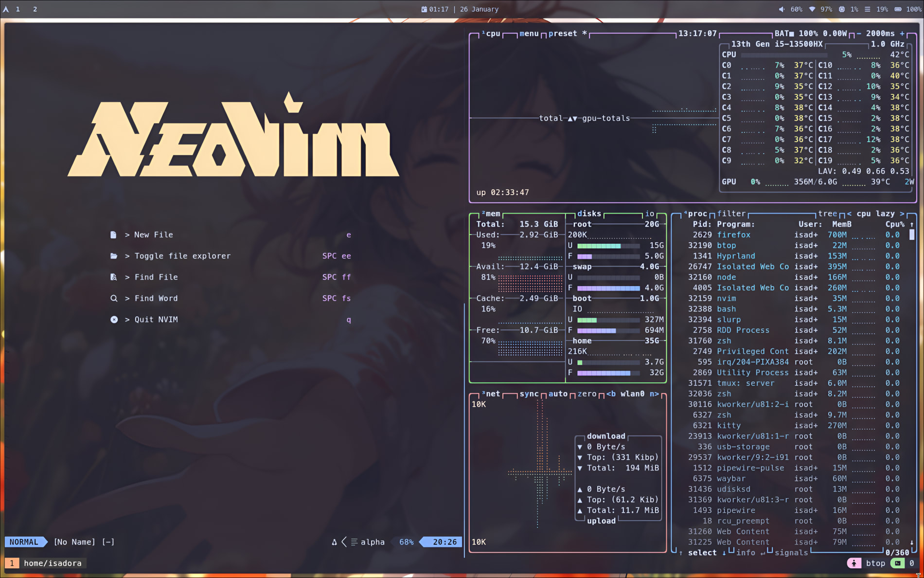Switch to workspace 2 in the top bar
Viewport: 924px width, 578px height.
pyautogui.click(x=35, y=9)
